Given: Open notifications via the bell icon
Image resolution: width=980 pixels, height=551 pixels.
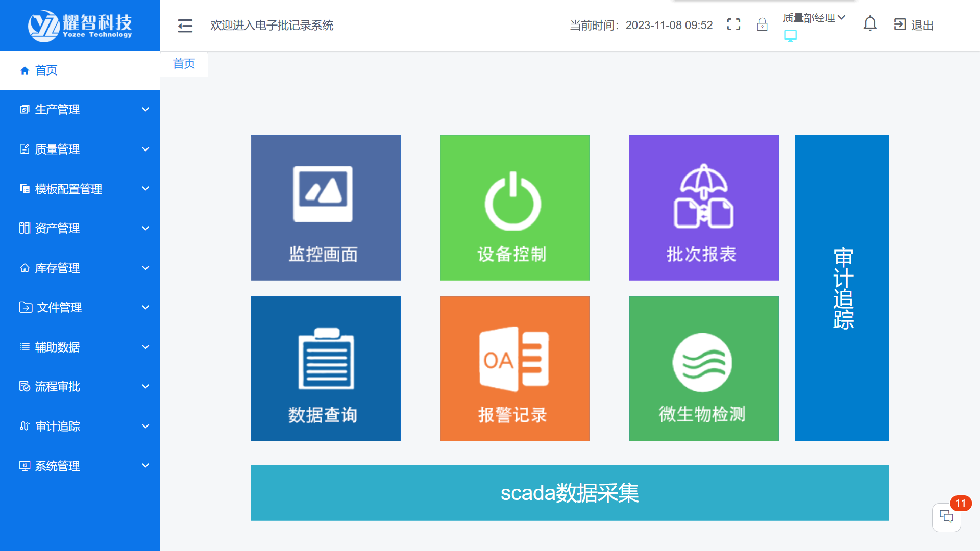Looking at the screenshot, I should (870, 23).
